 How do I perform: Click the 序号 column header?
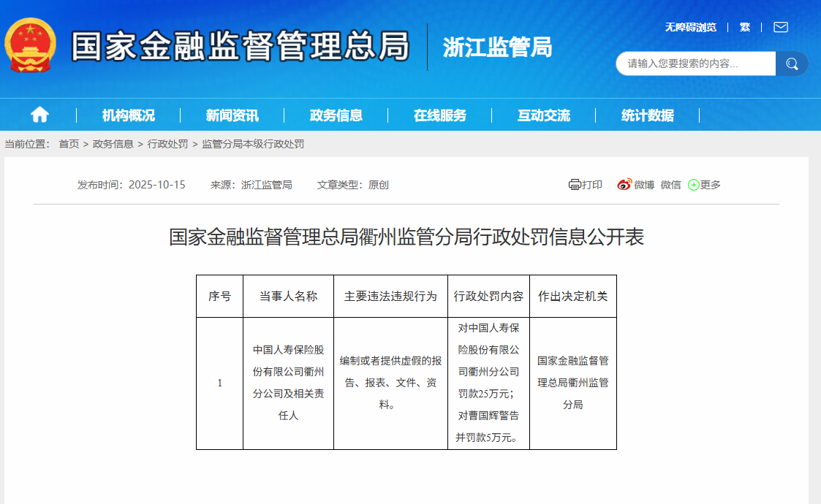220,297
